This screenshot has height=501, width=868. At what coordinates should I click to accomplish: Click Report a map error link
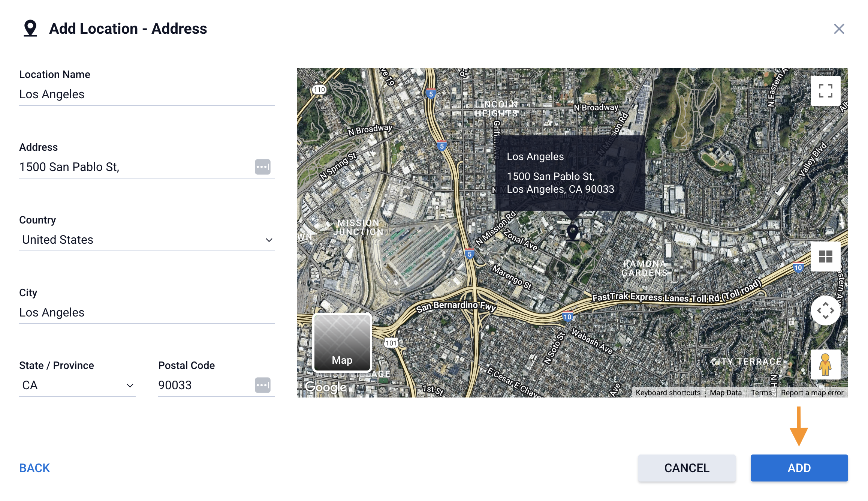pyautogui.click(x=812, y=393)
